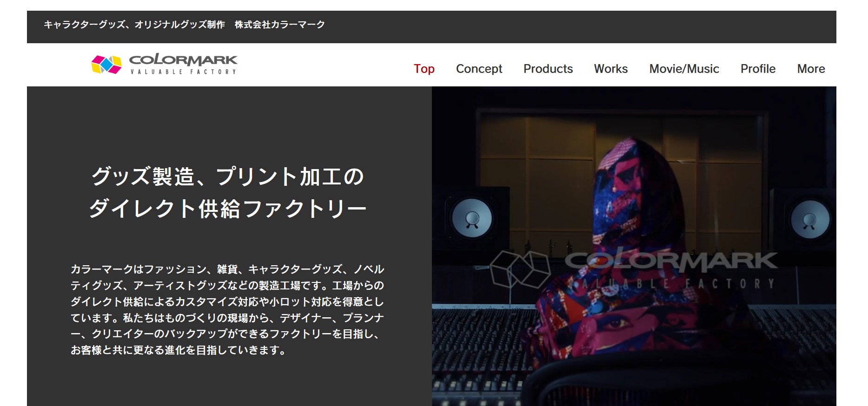Click the watermark cube outline on video
This screenshot has width=868, height=406.
coord(520,269)
